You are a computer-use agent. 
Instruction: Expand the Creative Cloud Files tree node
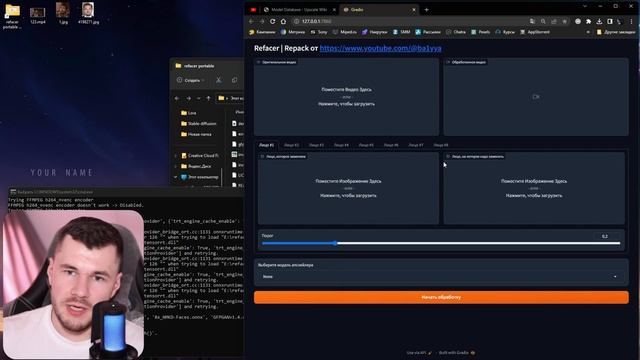click(176, 156)
